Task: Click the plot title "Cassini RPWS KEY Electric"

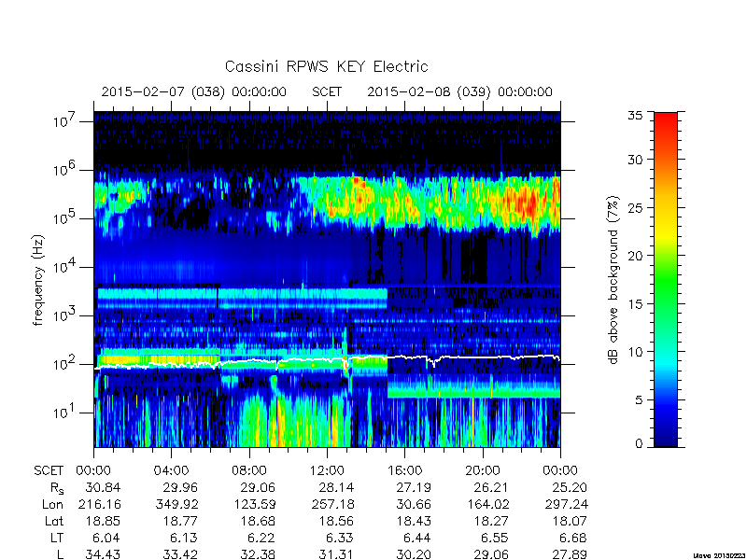Action: (326, 66)
